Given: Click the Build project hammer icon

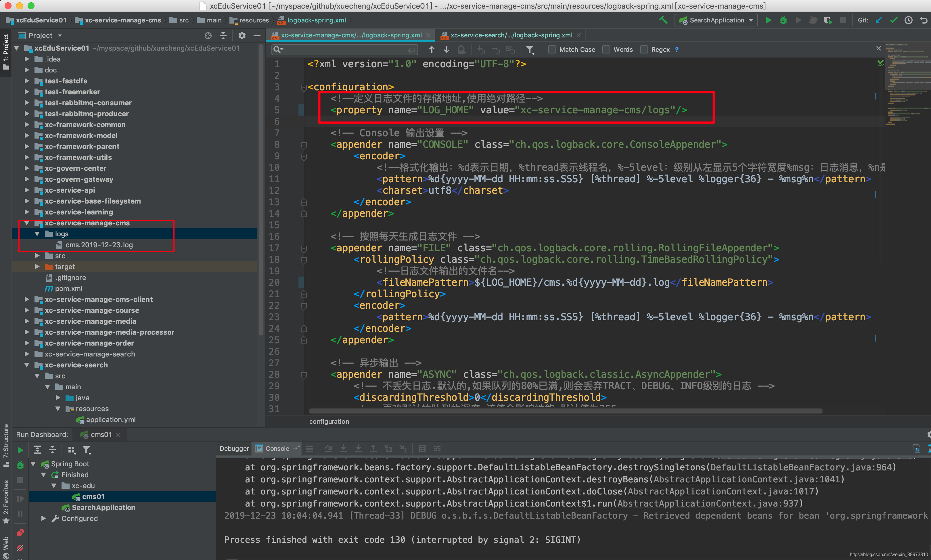Looking at the screenshot, I should point(663,20).
